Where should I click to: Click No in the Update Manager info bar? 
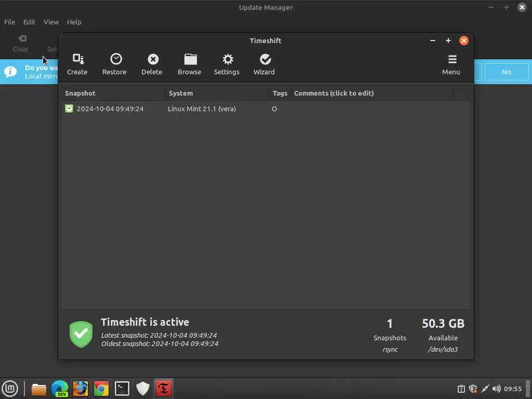click(507, 72)
